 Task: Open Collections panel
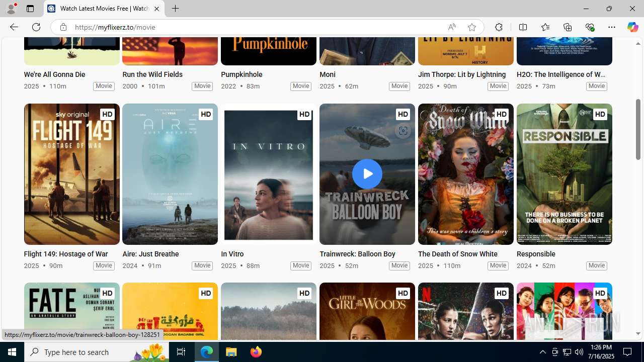[568, 27]
